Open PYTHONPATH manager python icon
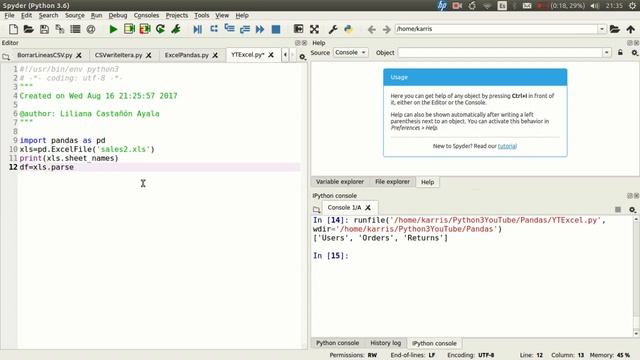The image size is (640, 360). (348, 29)
